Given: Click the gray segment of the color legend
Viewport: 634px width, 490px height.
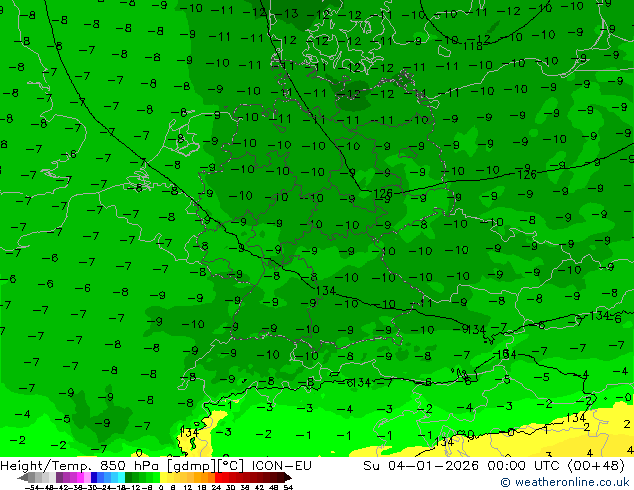Looking at the screenshot, I should [42, 477].
